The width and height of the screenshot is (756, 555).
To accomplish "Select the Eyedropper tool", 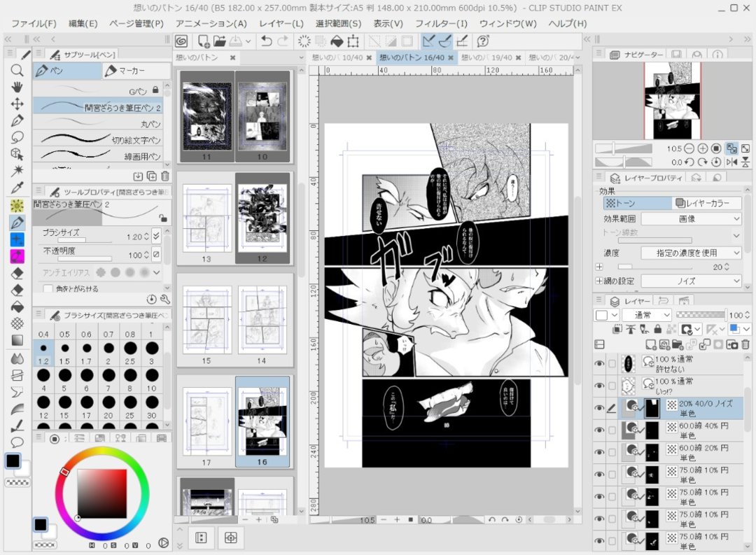I will 17,188.
